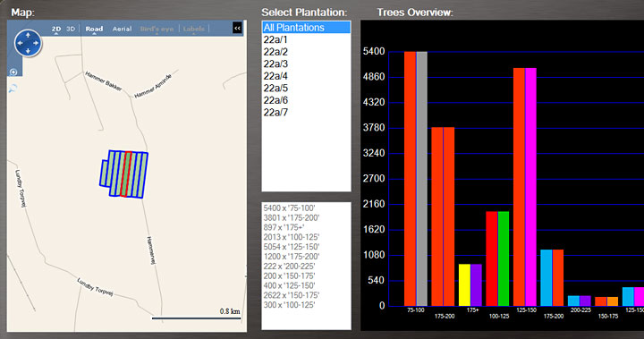
Task: Select plantation 22a/1
Action: tap(307, 40)
